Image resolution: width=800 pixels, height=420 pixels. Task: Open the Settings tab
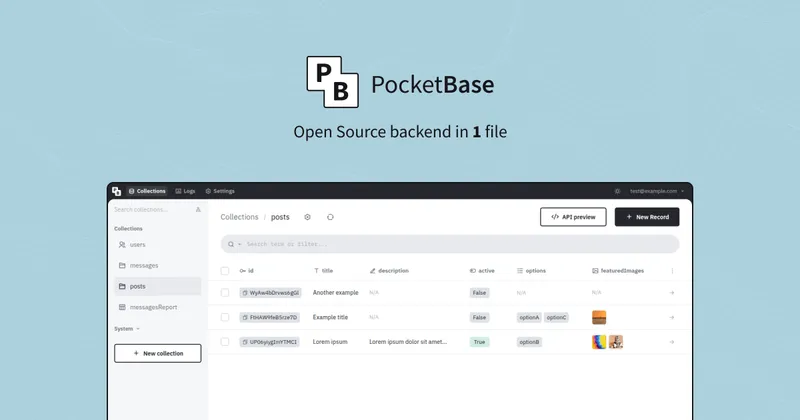click(x=220, y=191)
